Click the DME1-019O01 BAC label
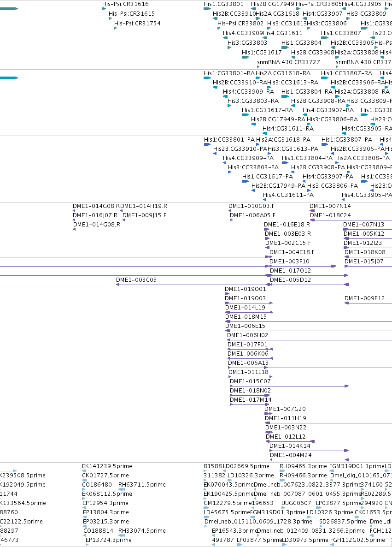The height and width of the screenshot is (547, 392). (x=246, y=289)
